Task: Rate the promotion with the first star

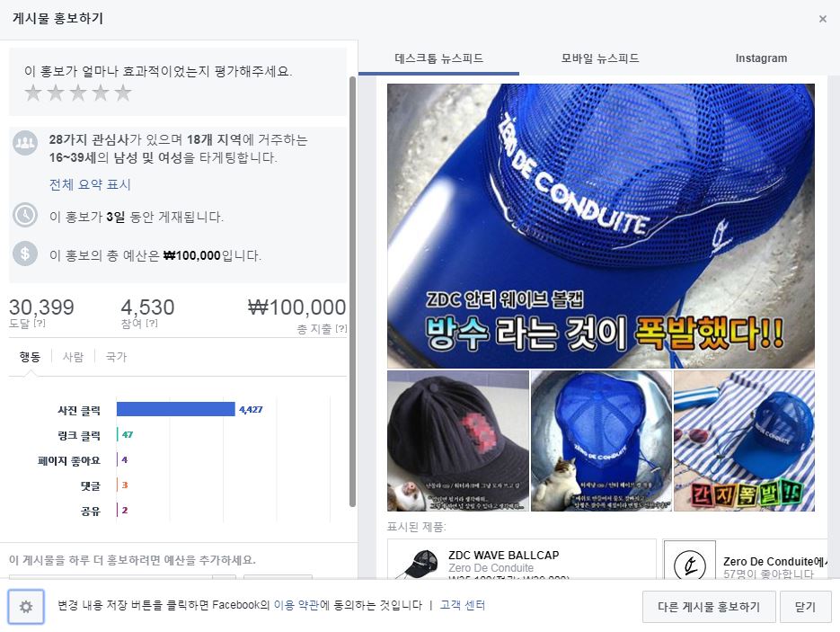Action: (33, 93)
